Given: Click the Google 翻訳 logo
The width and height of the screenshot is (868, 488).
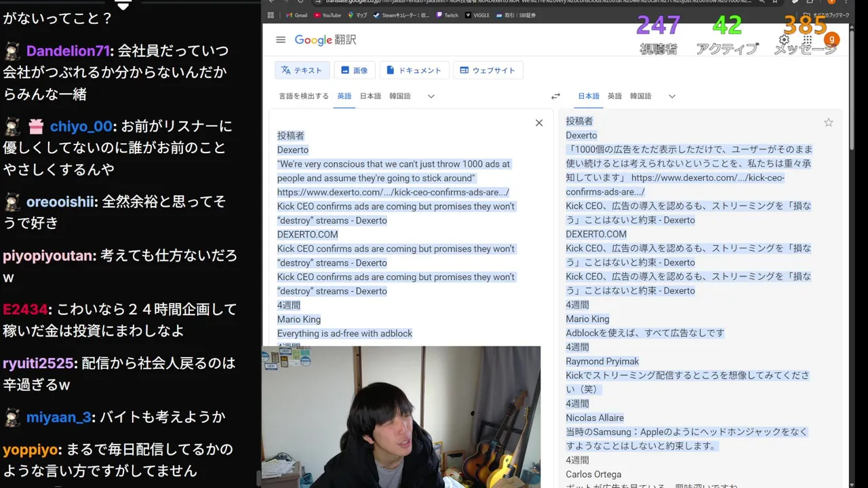Looking at the screenshot, I should click(325, 40).
